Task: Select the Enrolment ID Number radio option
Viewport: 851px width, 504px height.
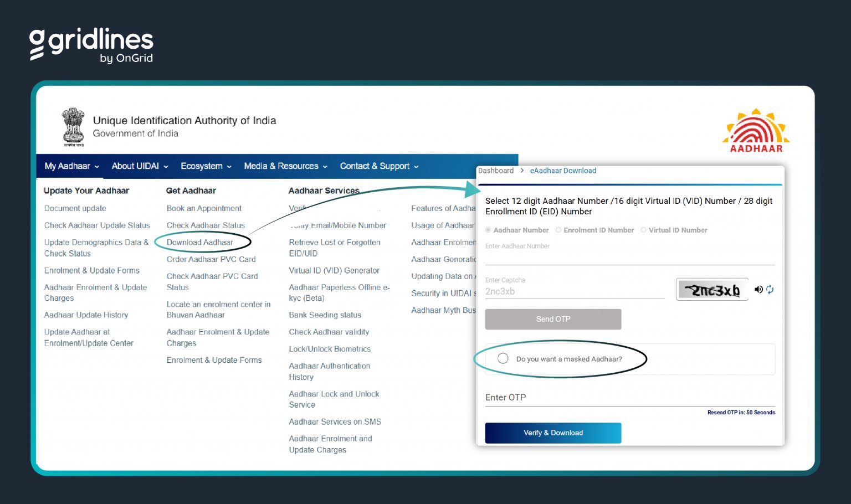Action: (558, 230)
